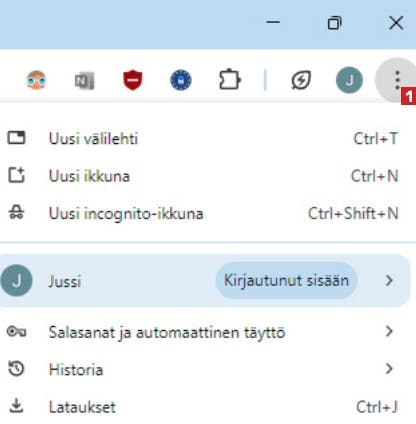This screenshot has height=424, width=416.
Task: Click the red shield ad-blocker extension
Action: pyautogui.click(x=133, y=80)
